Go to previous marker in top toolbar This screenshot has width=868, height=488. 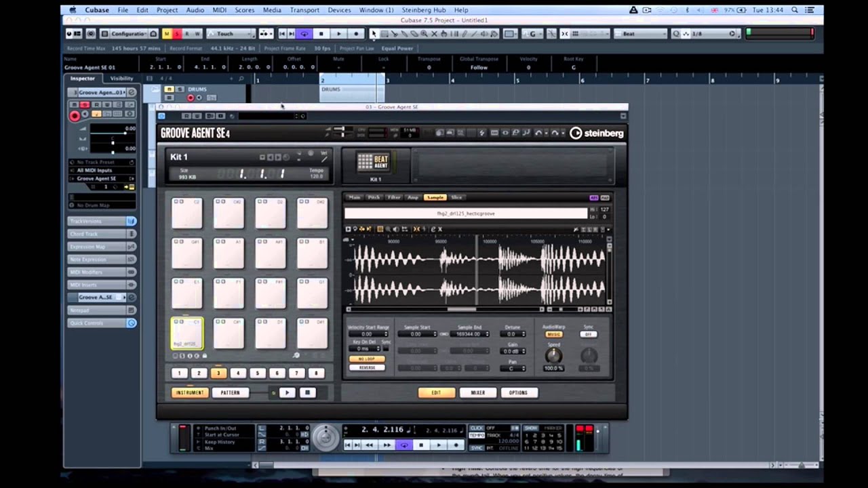point(283,34)
